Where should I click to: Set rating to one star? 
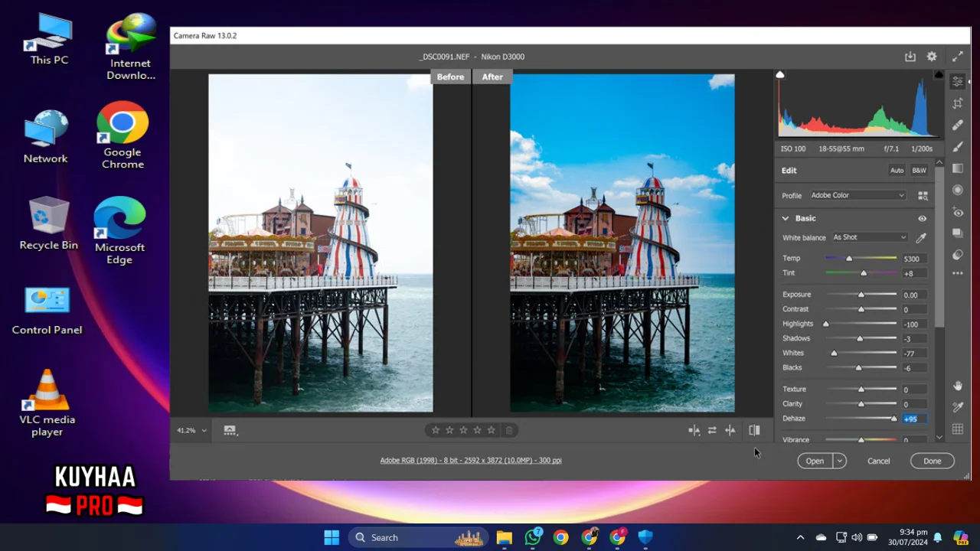coord(436,430)
